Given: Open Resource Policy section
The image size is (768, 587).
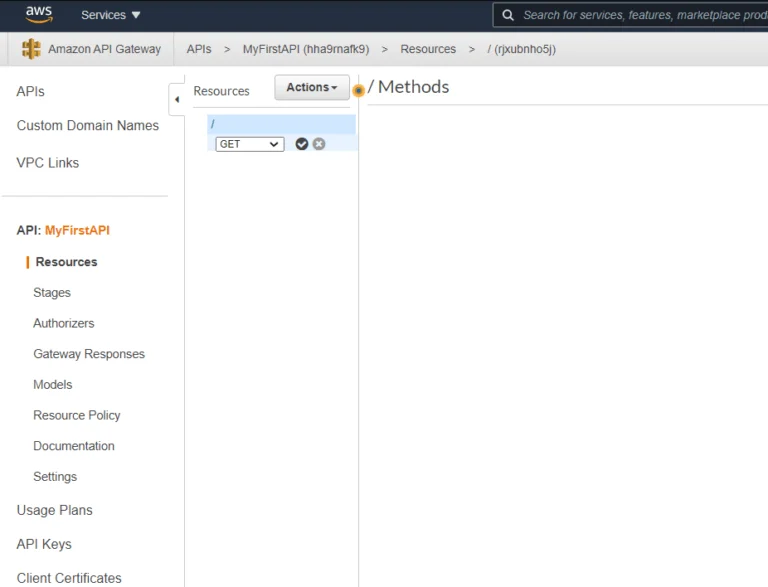Looking at the screenshot, I should coord(77,416).
